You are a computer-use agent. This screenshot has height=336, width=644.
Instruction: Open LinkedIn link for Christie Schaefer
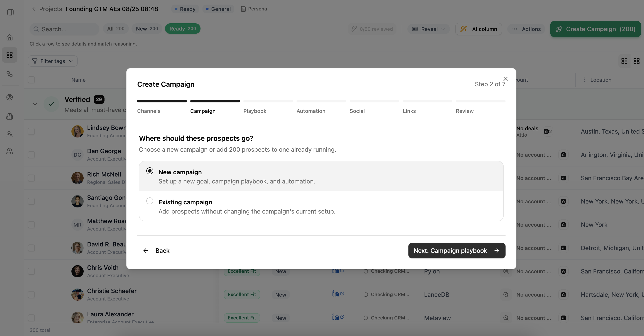point(338,294)
